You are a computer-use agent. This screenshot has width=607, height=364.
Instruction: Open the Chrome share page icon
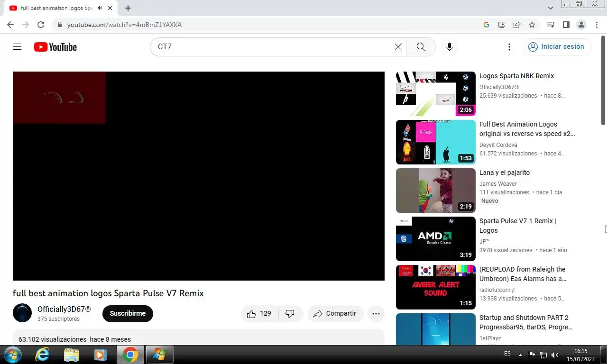(517, 25)
